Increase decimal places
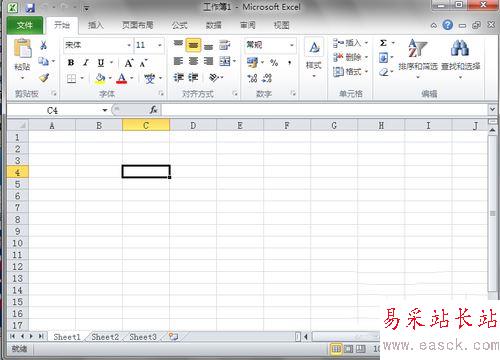This screenshot has height=360, width=500. tap(252, 78)
